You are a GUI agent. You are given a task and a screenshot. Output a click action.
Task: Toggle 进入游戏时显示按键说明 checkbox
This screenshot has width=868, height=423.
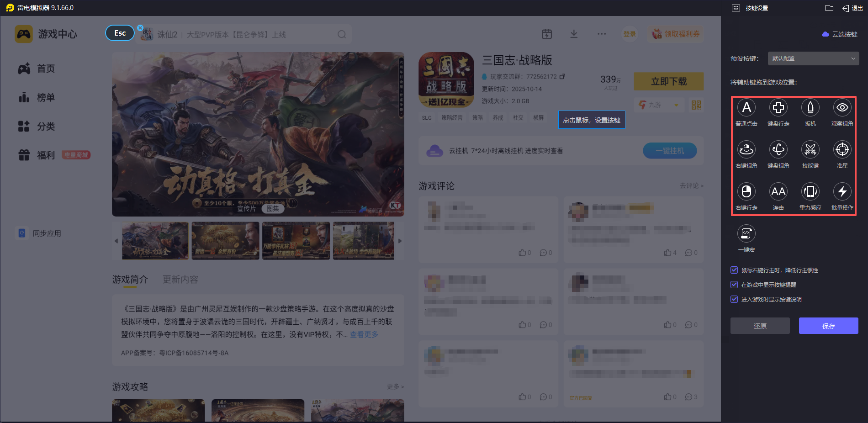coord(734,299)
